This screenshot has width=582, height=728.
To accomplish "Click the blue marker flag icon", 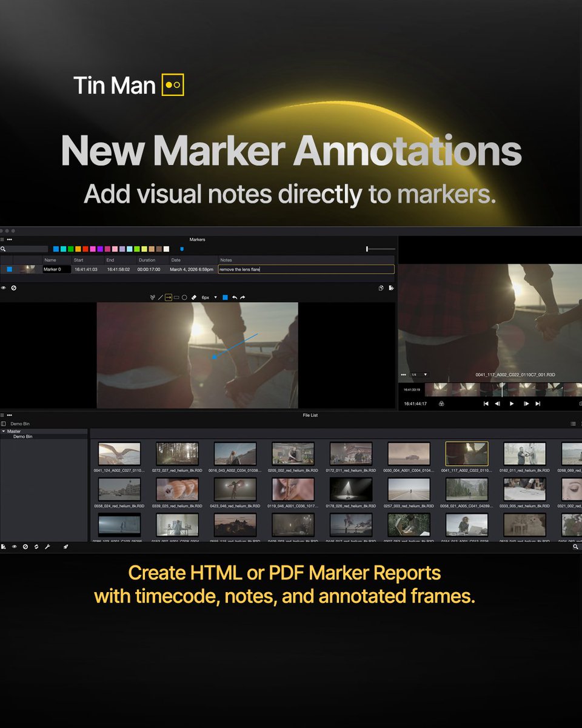I will tap(181, 249).
